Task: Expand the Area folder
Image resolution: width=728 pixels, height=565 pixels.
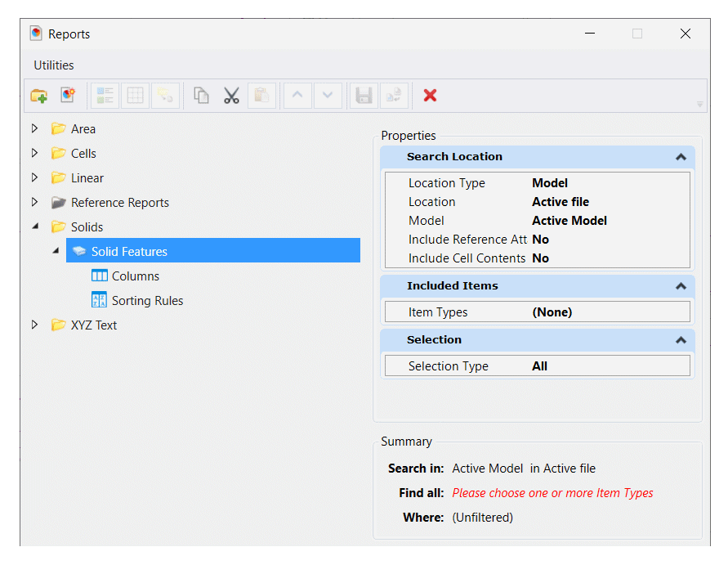Action: [x=34, y=128]
